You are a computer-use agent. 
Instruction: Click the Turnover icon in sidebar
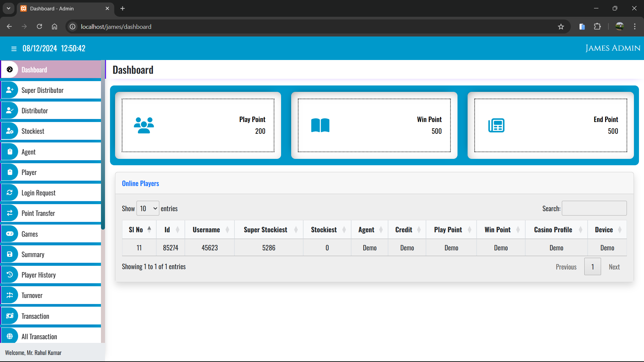click(x=10, y=295)
